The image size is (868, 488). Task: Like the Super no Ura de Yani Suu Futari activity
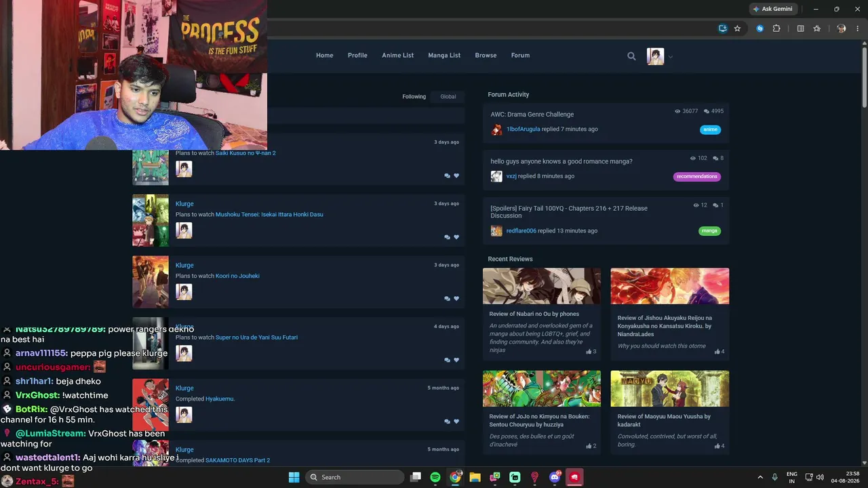point(456,360)
